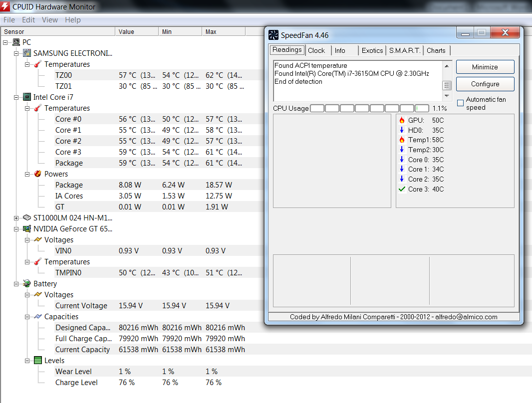Click the PC computer icon in sensor tree
The height and width of the screenshot is (403, 532).
point(16,42)
